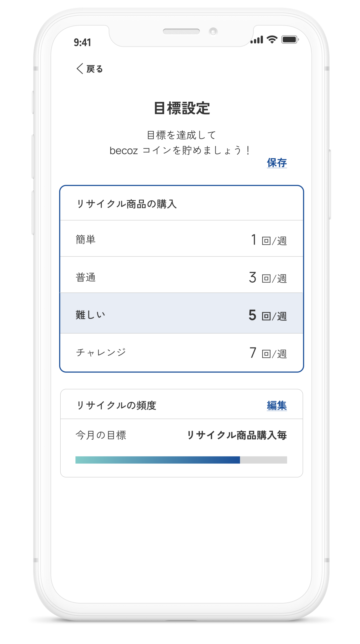This screenshot has width=360, height=644.
Task: Tap the cellular signal bars icon
Action: 257,40
